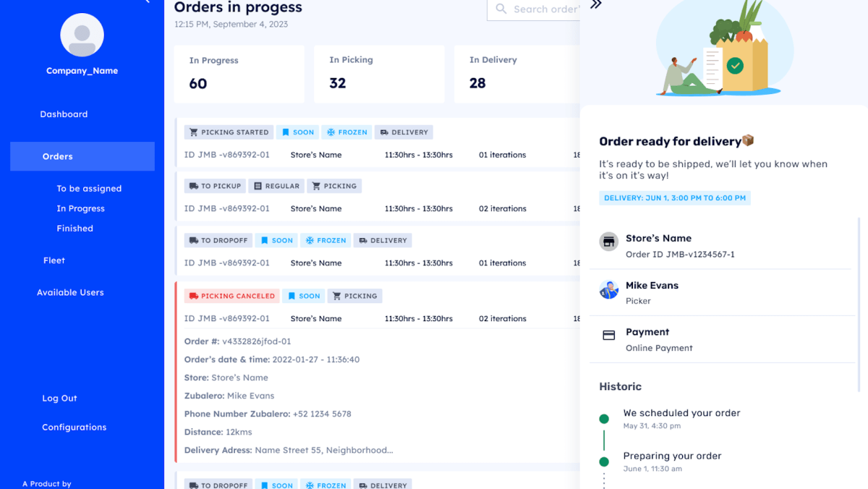Viewport: 868px width, 489px height.
Task: Click Log Out link
Action: (x=59, y=399)
